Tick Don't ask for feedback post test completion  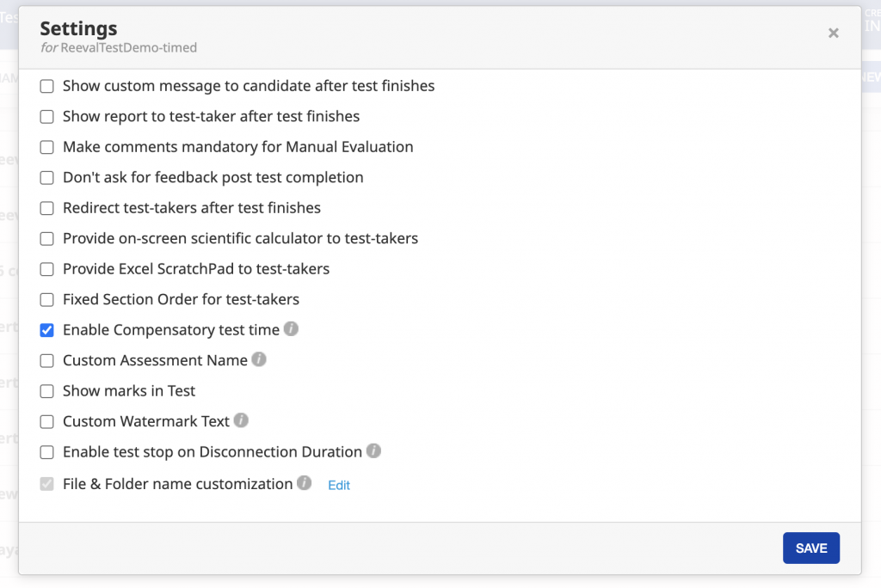tap(47, 178)
